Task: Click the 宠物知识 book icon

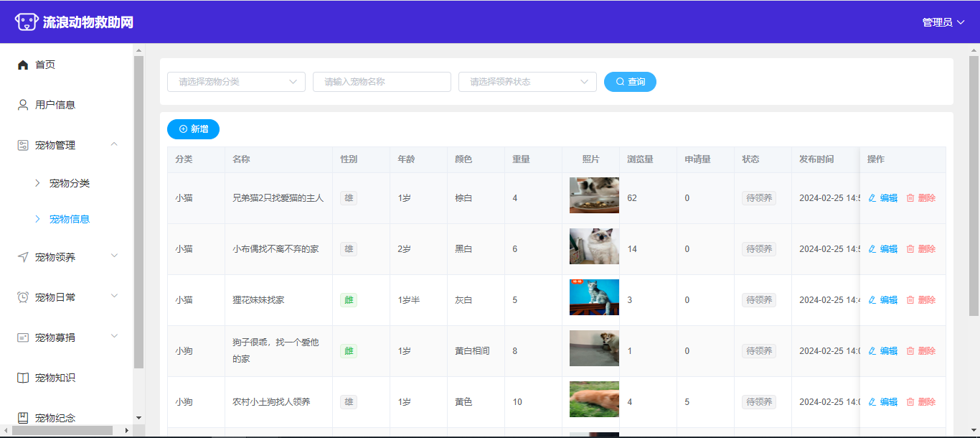Action: click(x=23, y=378)
